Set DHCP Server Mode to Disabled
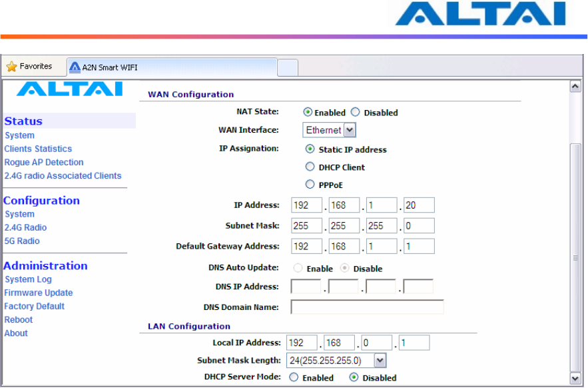 354,377
